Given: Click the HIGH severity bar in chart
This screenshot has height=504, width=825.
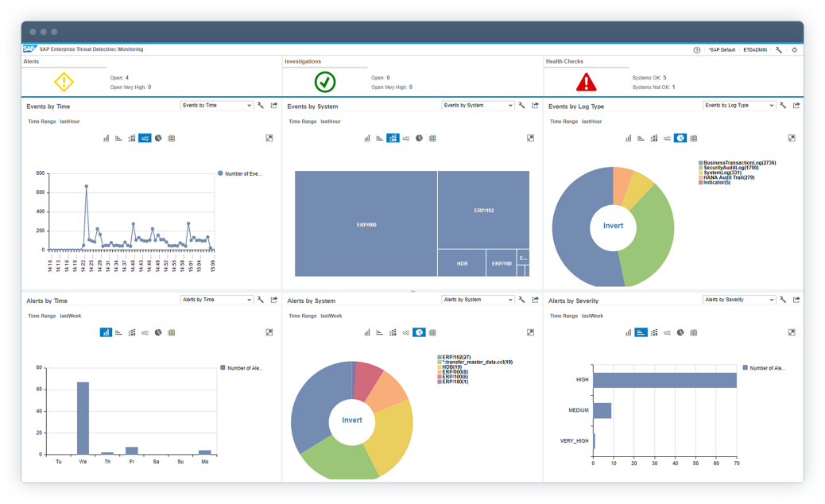Looking at the screenshot, I should (x=664, y=380).
